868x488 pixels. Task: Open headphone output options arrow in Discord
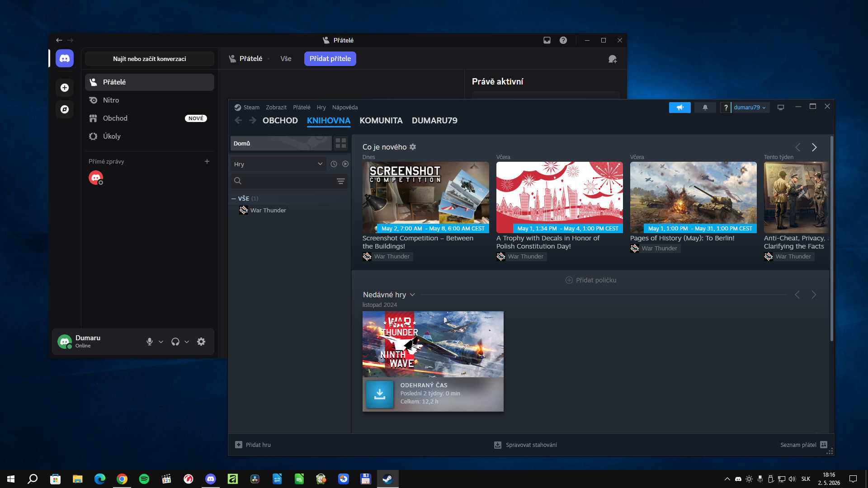click(x=187, y=342)
